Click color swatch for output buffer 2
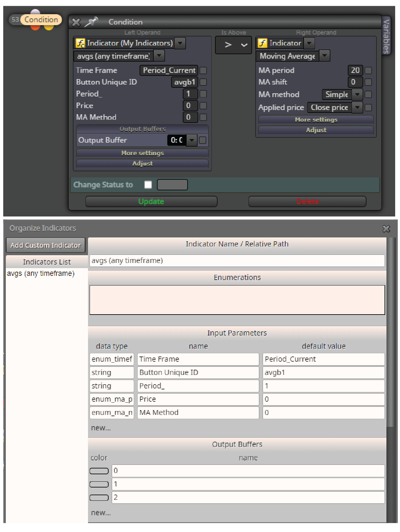This screenshot has height=532, width=400. (99, 497)
